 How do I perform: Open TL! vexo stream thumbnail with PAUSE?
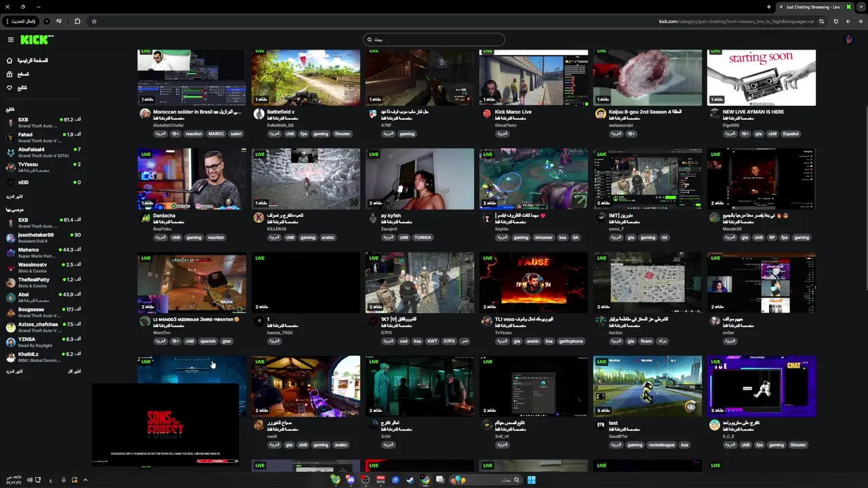pos(533,283)
